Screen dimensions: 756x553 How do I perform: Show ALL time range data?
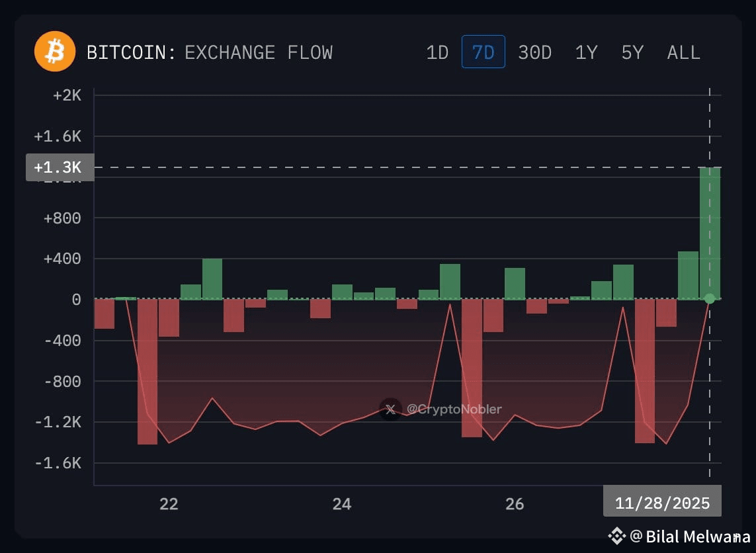(x=684, y=52)
